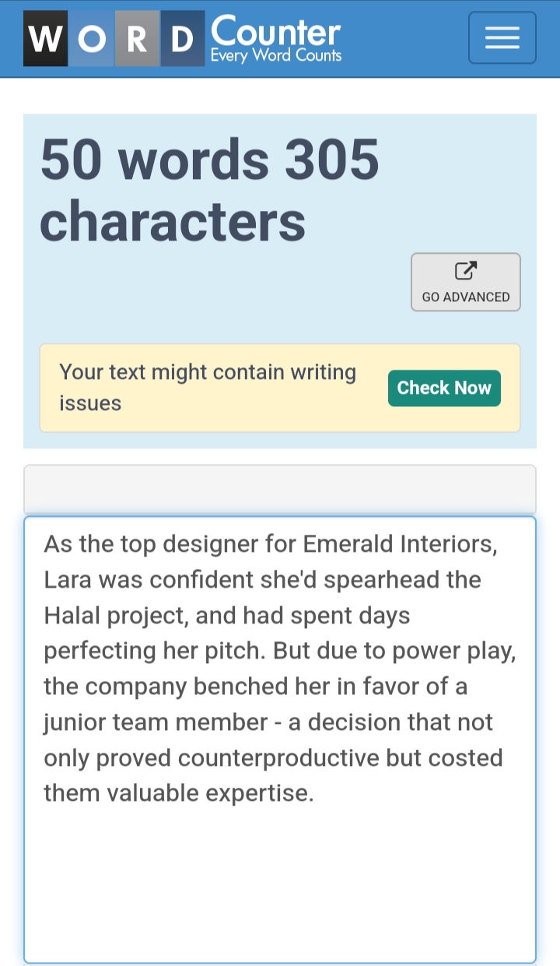Click the Every Word Counts tagline
Image resolution: width=560 pixels, height=966 pixels.
tap(276, 55)
